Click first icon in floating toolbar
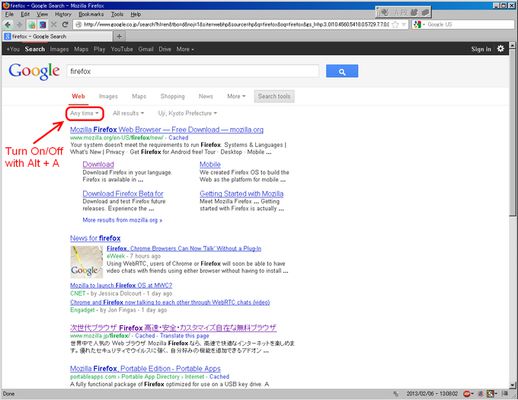 pyautogui.click(x=384, y=12)
